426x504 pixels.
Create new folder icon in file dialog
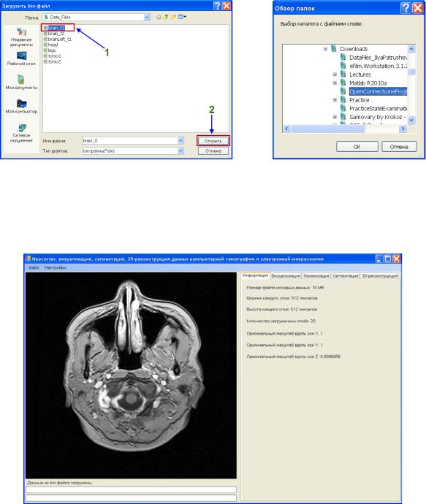pos(173,17)
